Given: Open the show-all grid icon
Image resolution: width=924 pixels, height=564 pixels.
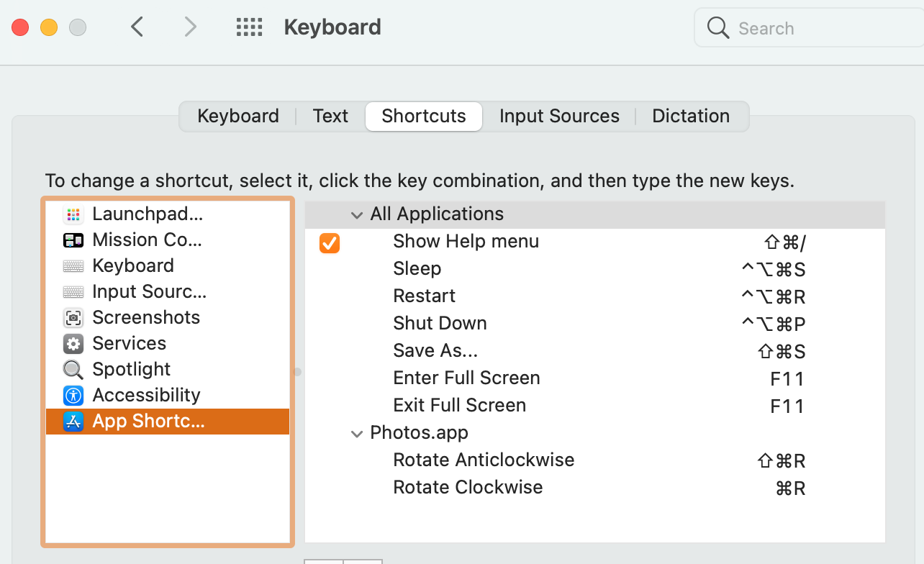Looking at the screenshot, I should 249,28.
